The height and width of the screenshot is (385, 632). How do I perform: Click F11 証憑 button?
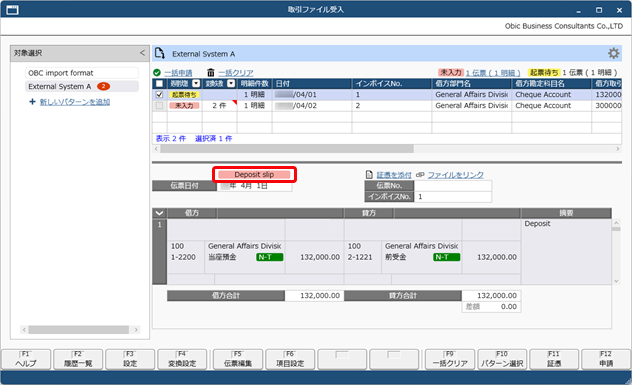(x=554, y=359)
